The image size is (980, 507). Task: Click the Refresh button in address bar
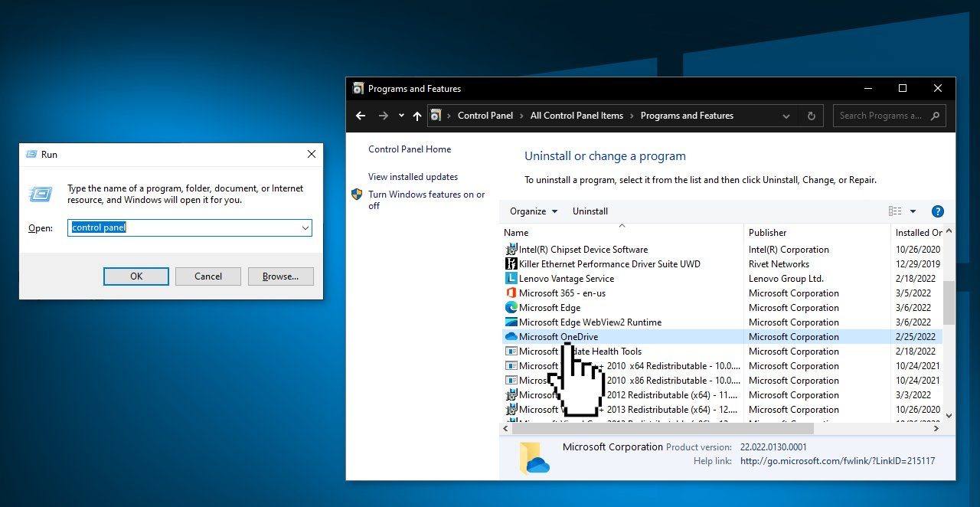click(812, 116)
